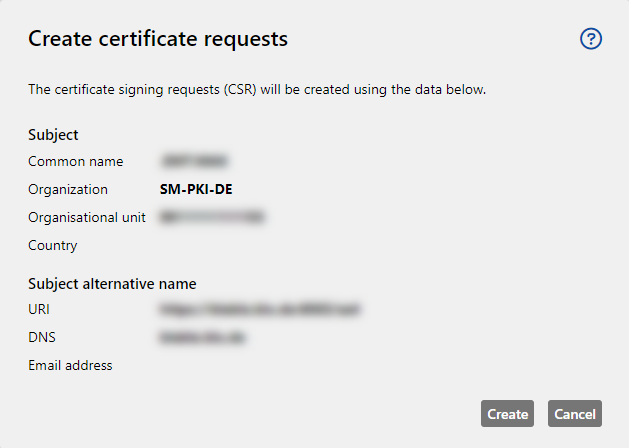Click the DNS label
The image size is (629, 448).
click(x=42, y=337)
